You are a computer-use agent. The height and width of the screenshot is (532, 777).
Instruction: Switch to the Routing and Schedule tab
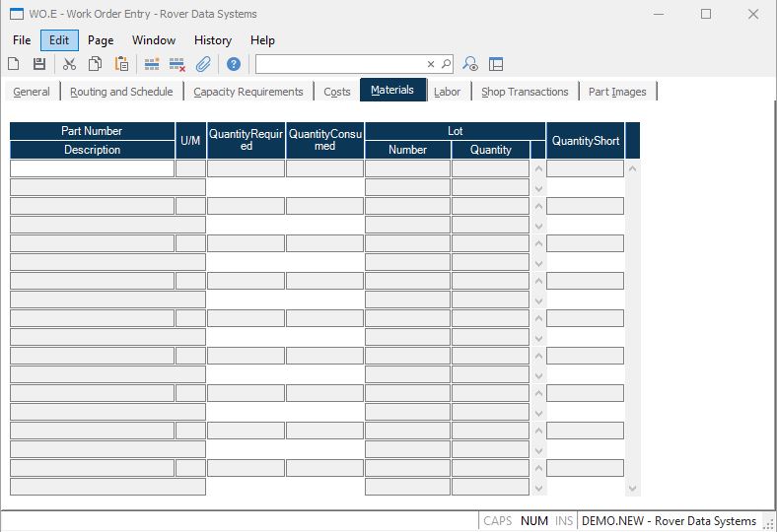pos(121,92)
